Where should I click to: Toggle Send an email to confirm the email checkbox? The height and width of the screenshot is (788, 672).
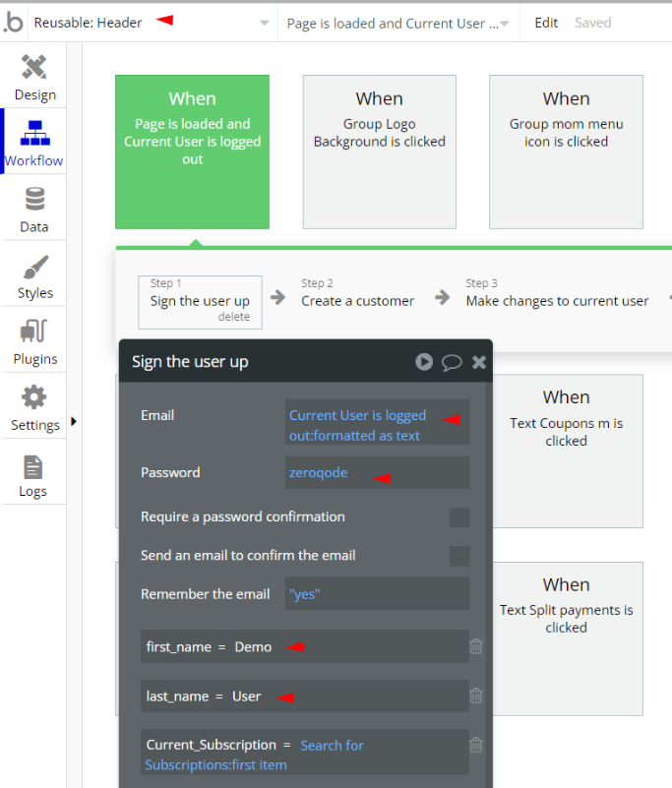(x=459, y=556)
